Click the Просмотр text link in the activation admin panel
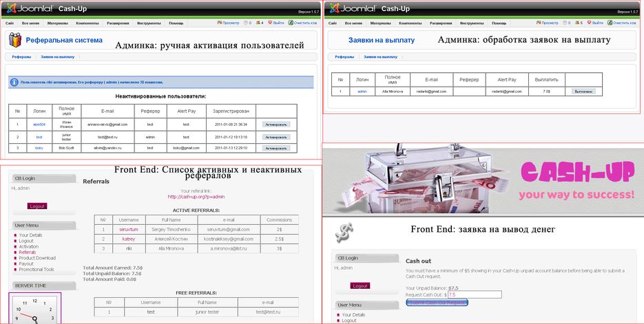 pyautogui.click(x=231, y=23)
